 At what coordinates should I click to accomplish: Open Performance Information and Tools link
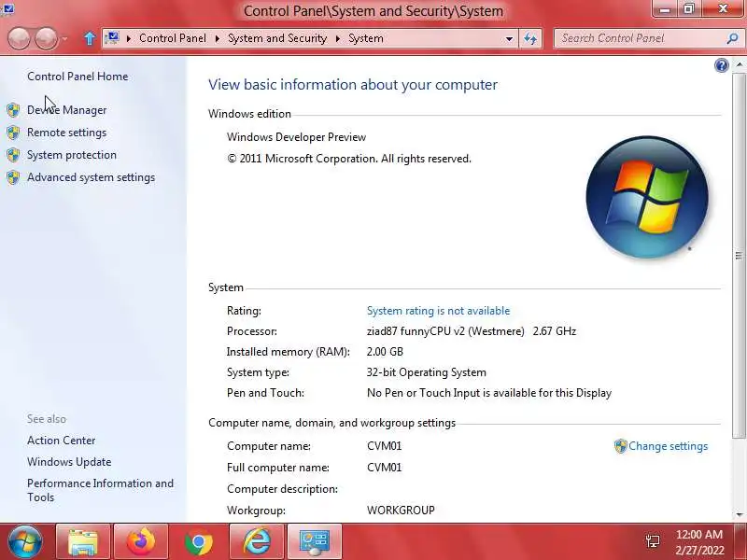point(100,490)
